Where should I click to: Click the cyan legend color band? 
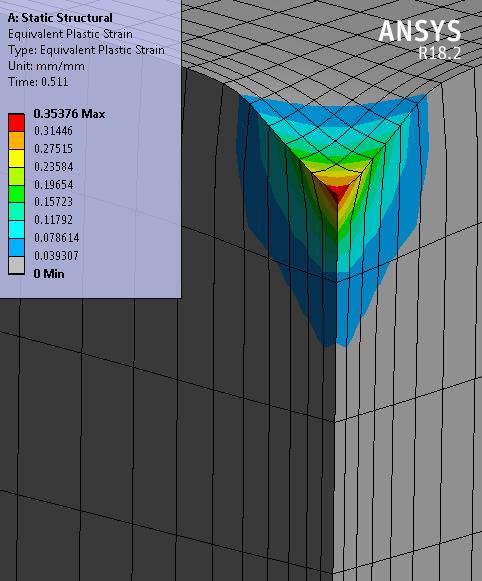16,230
